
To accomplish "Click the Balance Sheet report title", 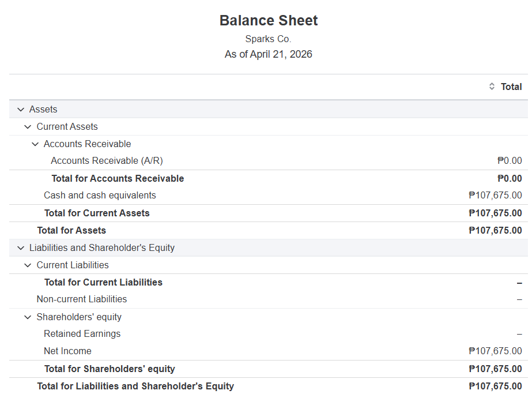I will click(x=269, y=21).
